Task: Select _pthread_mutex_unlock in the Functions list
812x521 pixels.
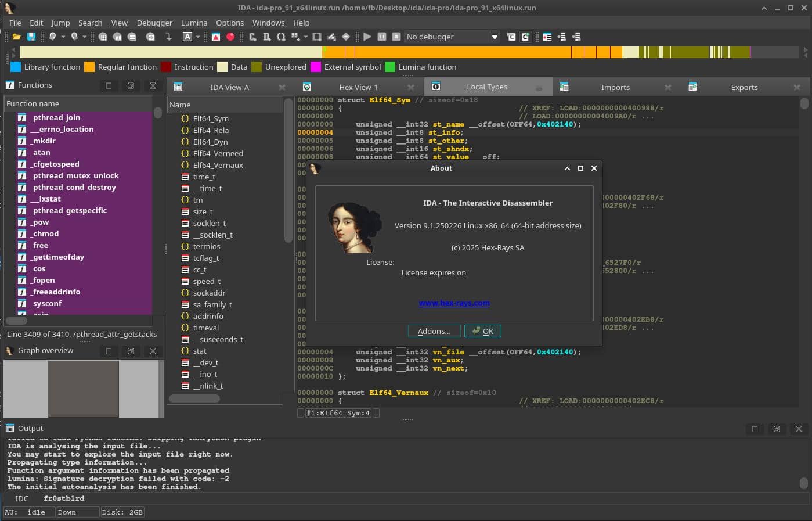Action: click(x=75, y=175)
